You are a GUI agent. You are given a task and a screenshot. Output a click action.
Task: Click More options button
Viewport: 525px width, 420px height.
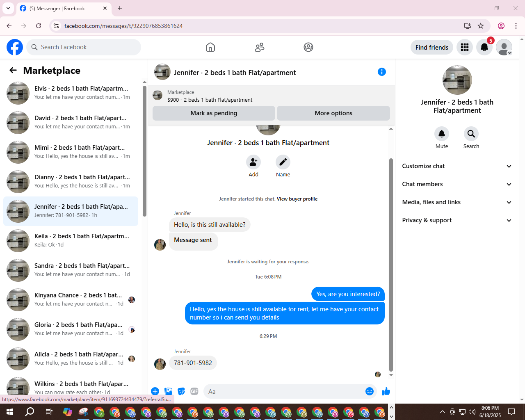click(333, 113)
